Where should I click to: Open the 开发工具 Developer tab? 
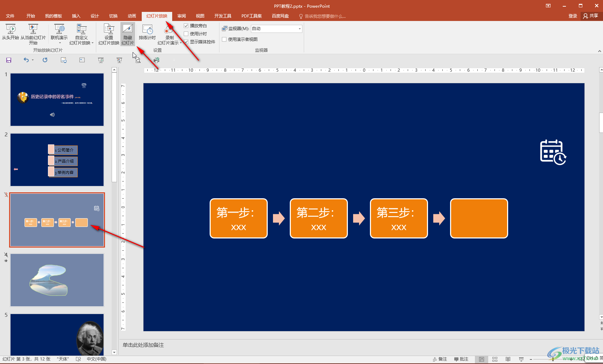223,16
